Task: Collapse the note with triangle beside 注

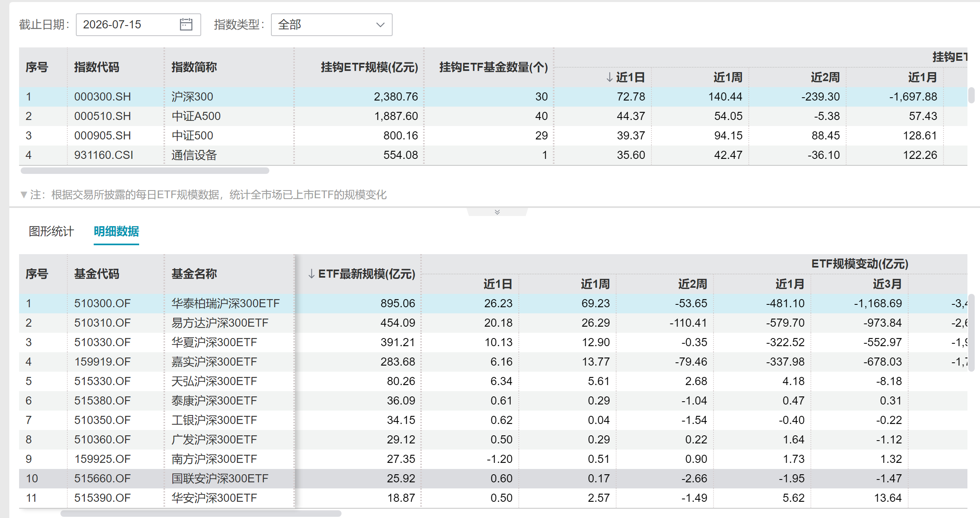Action: (x=24, y=195)
